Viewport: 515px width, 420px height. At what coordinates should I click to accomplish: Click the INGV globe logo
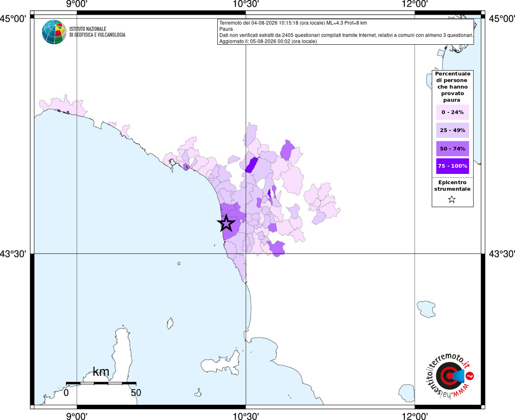54,32
